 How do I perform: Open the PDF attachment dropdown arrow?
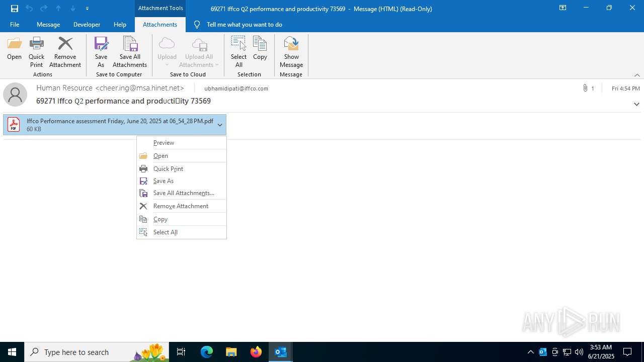(x=220, y=125)
